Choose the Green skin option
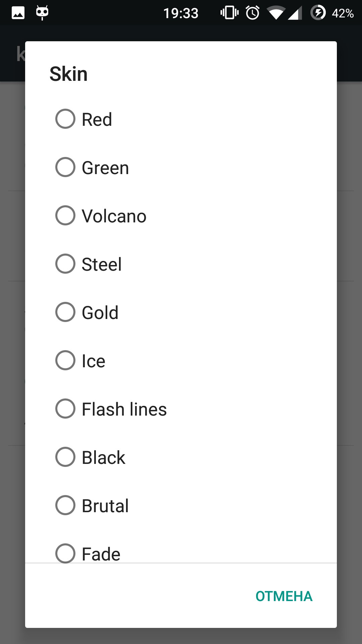Image resolution: width=362 pixels, height=644 pixels. (65, 167)
